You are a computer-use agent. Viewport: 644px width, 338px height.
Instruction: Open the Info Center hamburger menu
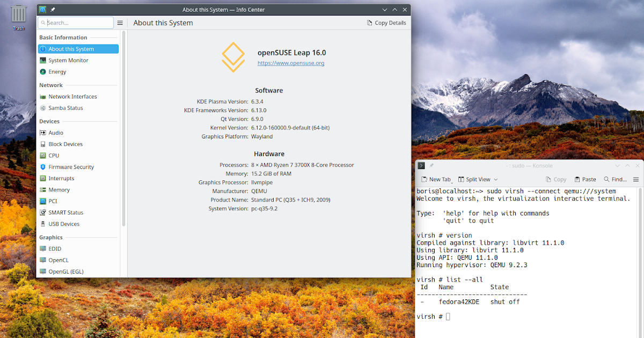(120, 23)
